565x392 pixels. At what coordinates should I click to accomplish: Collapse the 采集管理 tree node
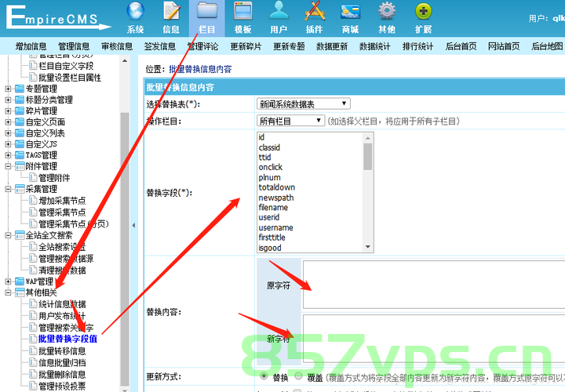[8, 189]
